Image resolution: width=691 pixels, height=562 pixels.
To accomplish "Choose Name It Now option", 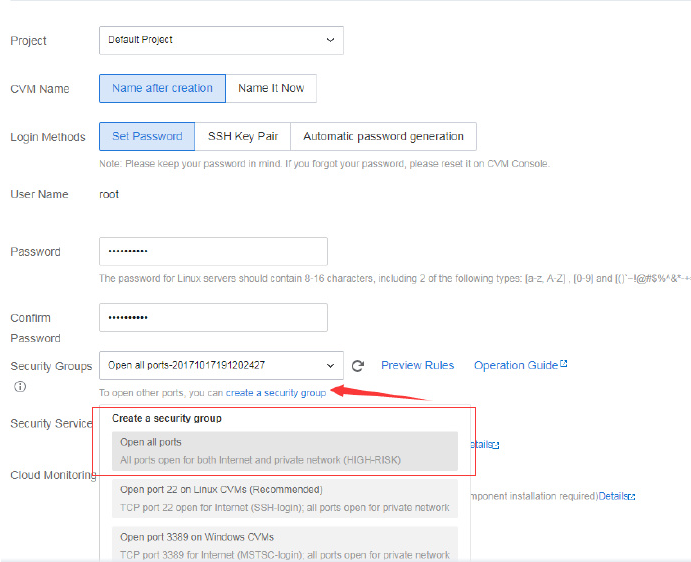I will (271, 88).
